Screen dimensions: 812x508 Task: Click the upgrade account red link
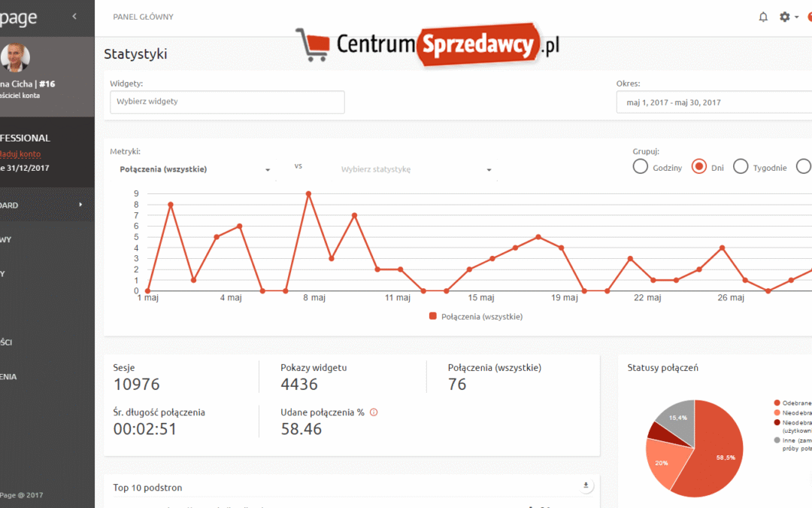click(20, 154)
